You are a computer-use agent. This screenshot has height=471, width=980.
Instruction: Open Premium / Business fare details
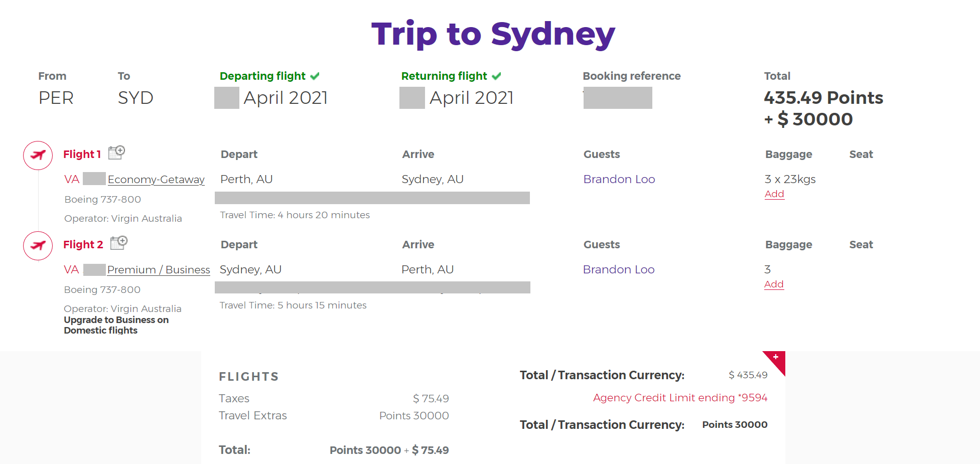point(159,270)
